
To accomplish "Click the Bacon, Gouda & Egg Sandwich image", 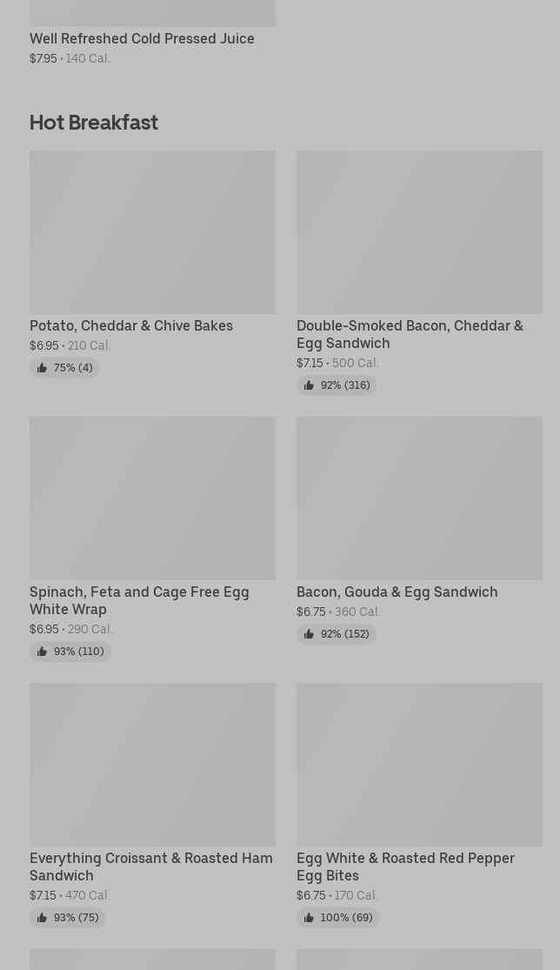I will [419, 498].
